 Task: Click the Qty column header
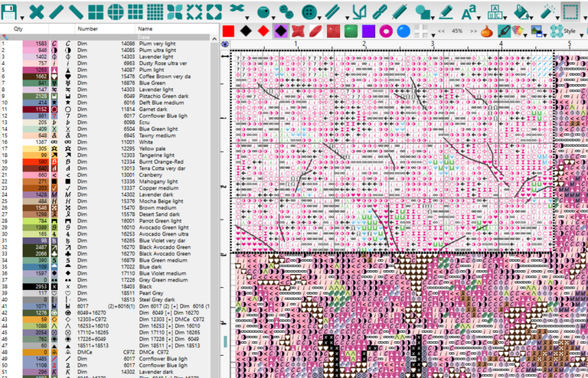coord(18,28)
